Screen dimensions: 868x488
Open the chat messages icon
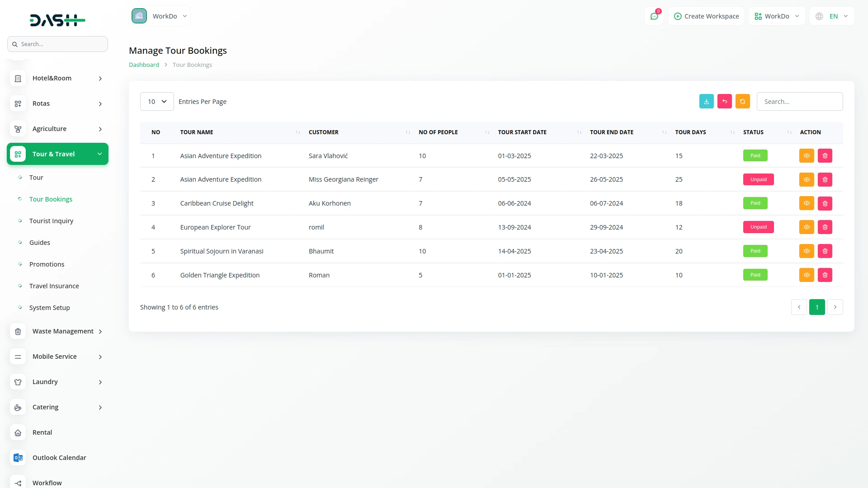pyautogui.click(x=654, y=16)
